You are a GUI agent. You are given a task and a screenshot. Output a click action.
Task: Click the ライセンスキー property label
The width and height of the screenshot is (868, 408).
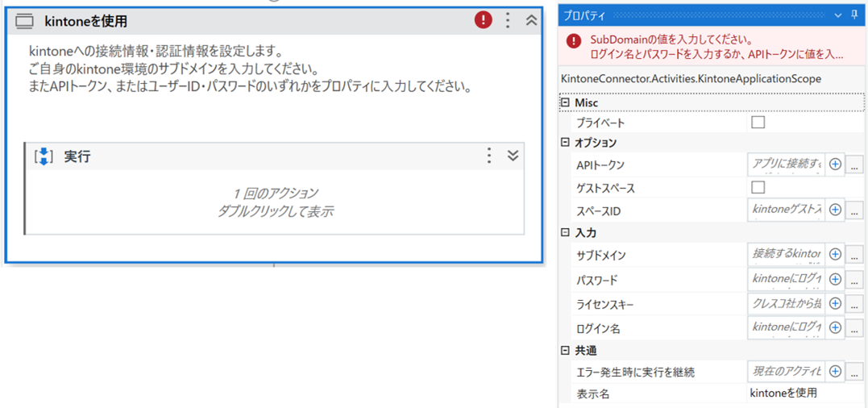pyautogui.click(x=604, y=304)
